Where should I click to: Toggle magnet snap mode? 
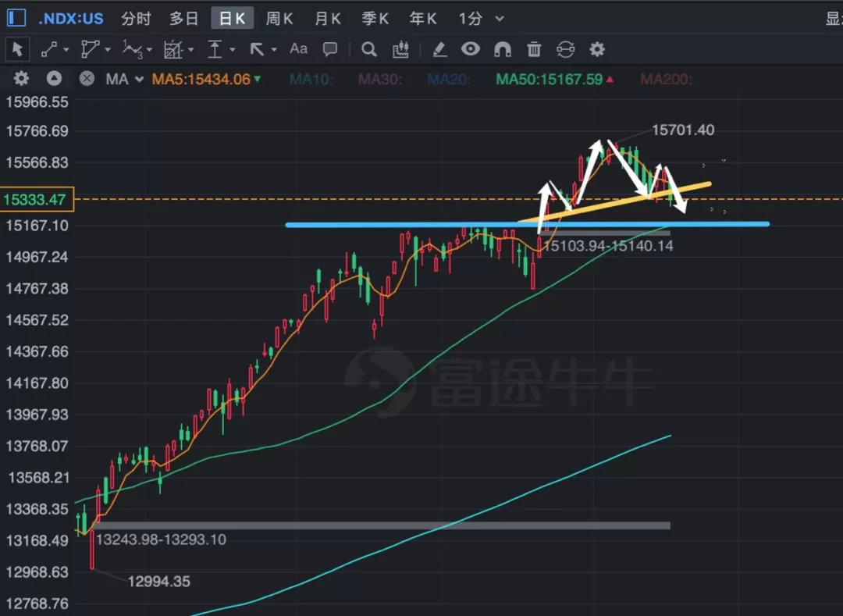pos(502,49)
